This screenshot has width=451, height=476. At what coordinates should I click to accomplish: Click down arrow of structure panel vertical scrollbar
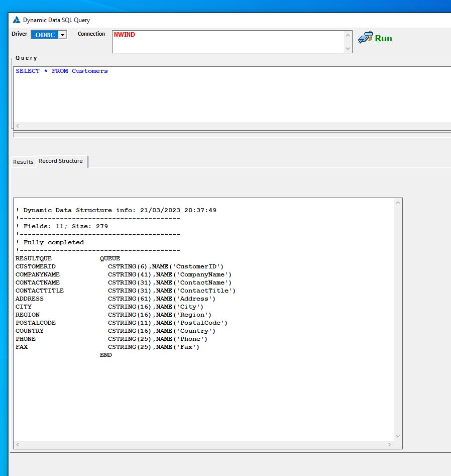[398, 436]
